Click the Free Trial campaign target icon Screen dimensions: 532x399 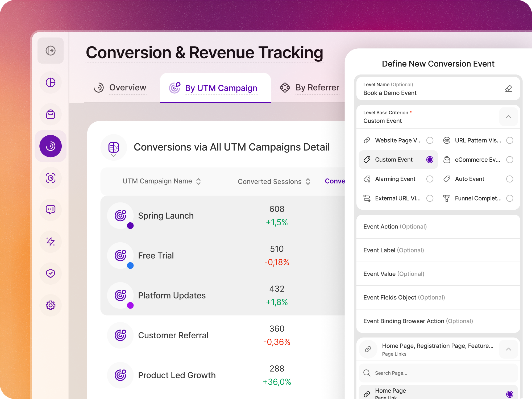point(120,255)
